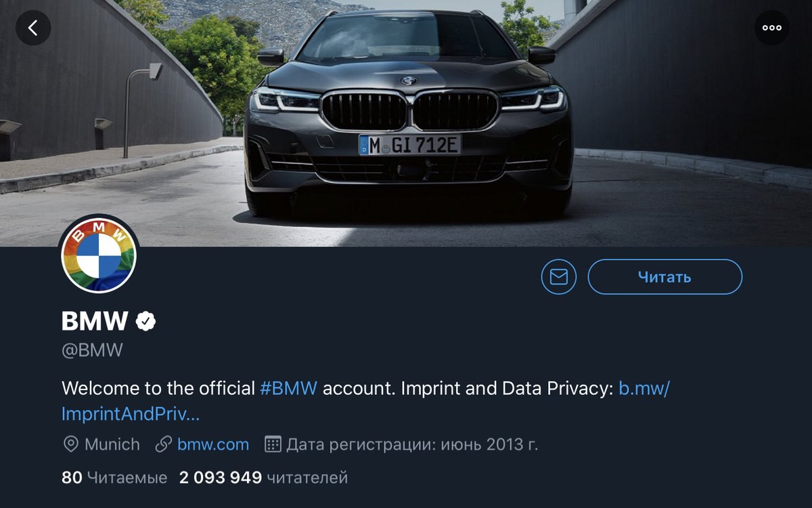This screenshot has width=812, height=508.
Task: Select the Munich location text
Action: point(112,444)
